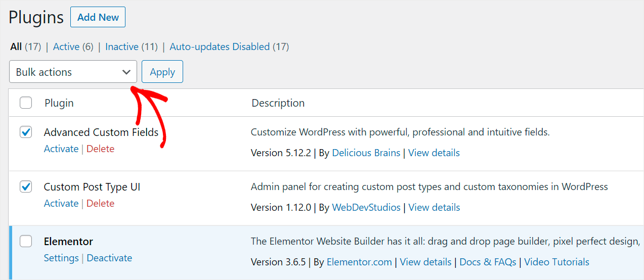
Task: Click the Description column header
Action: coord(278,103)
